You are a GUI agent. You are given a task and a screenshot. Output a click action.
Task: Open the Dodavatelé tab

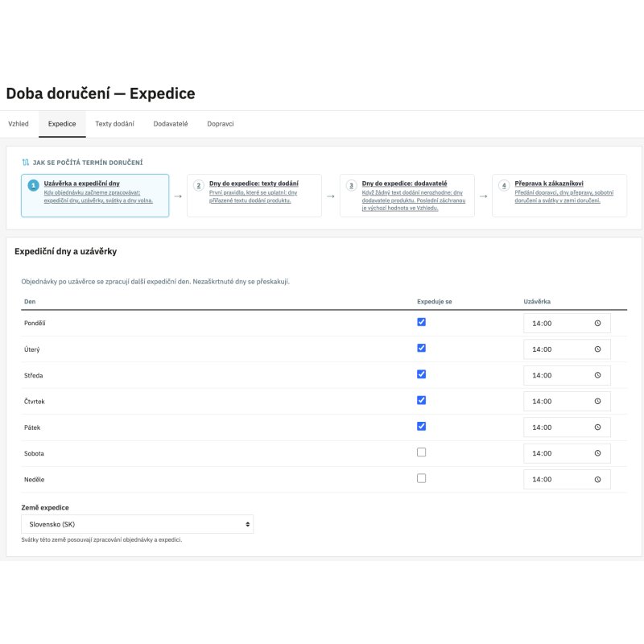[171, 124]
